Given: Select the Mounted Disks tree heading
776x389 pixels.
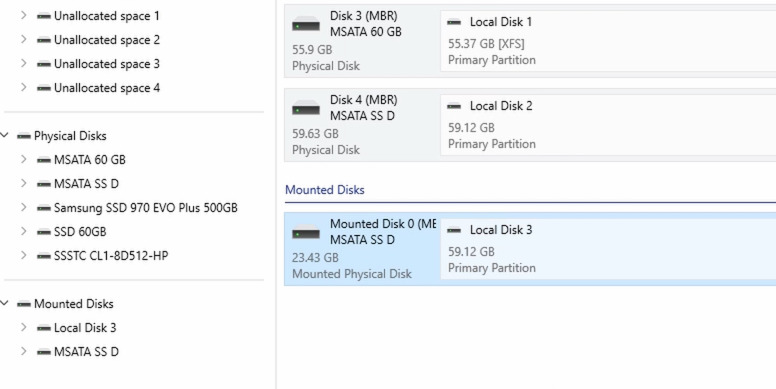Looking at the screenshot, I should [x=73, y=303].
